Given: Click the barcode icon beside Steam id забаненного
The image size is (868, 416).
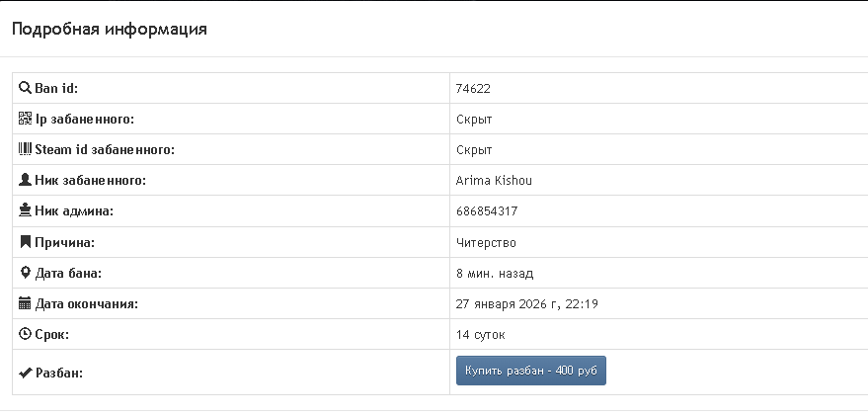Looking at the screenshot, I should click(x=26, y=149).
